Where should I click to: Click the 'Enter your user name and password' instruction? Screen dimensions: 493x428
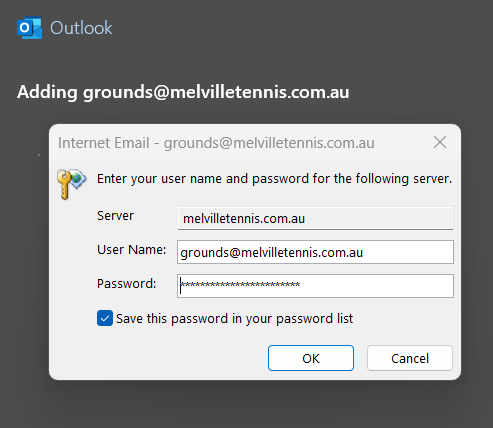pyautogui.click(x=274, y=179)
